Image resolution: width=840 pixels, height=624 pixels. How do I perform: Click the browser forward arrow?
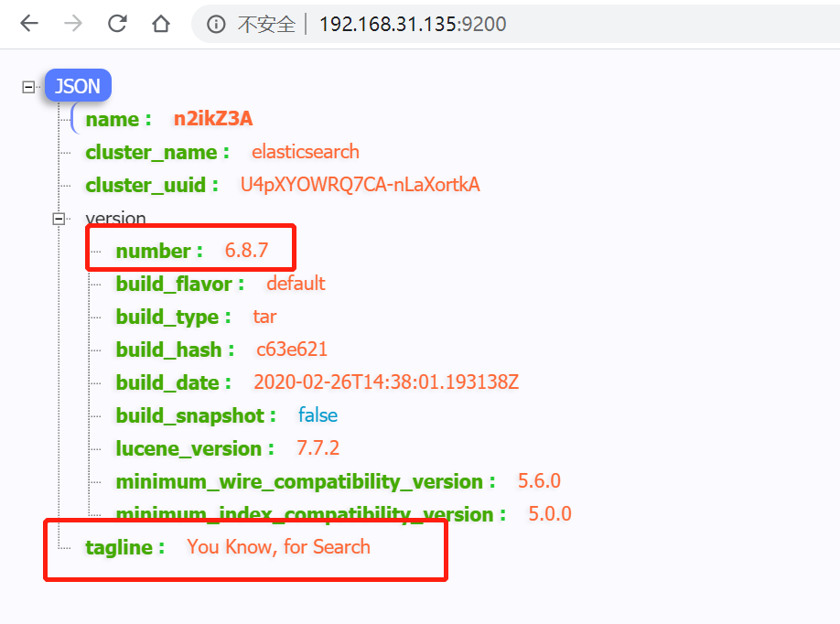point(73,24)
